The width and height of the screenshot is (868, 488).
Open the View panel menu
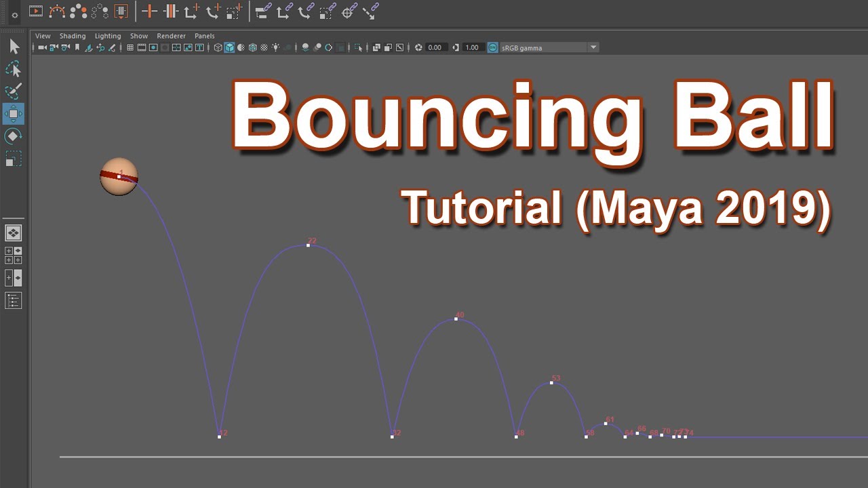[x=43, y=36]
